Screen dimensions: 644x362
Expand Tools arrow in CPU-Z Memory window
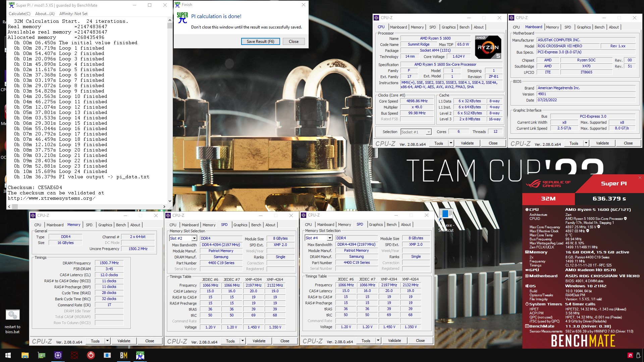(107, 341)
